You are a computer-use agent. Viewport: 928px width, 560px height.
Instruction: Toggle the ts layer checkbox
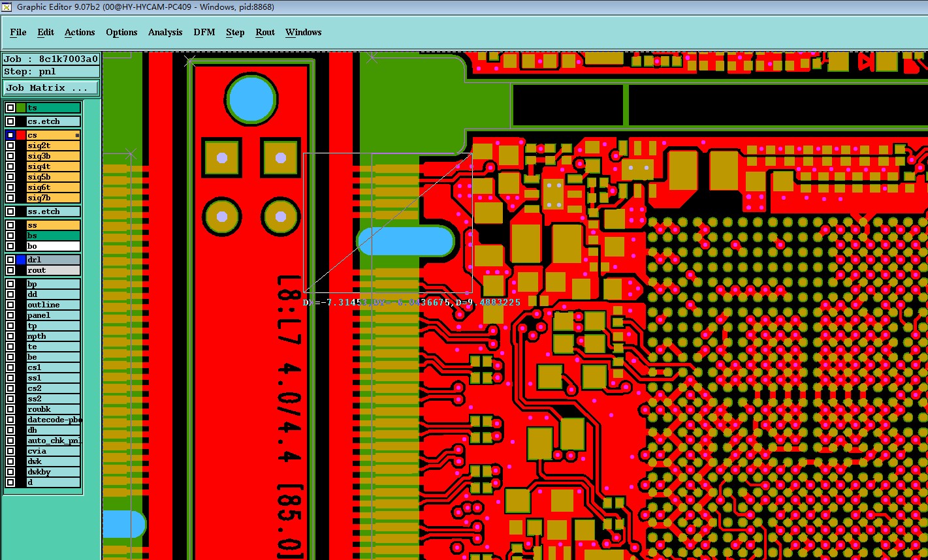pos(10,108)
